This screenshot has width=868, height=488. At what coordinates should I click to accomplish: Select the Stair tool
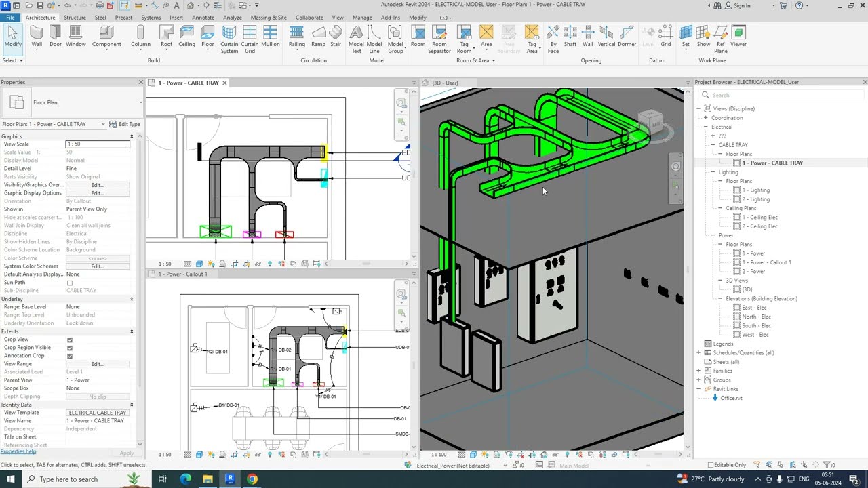click(336, 37)
